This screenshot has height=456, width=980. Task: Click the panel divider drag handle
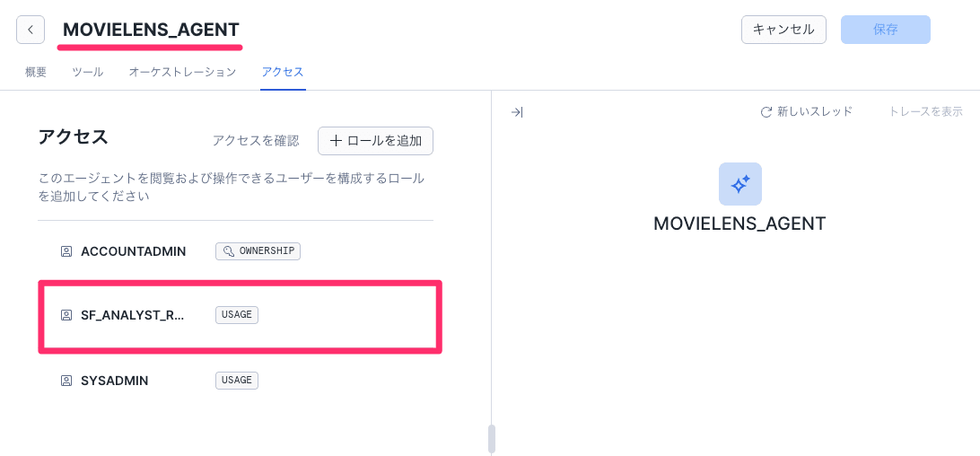pos(492,439)
